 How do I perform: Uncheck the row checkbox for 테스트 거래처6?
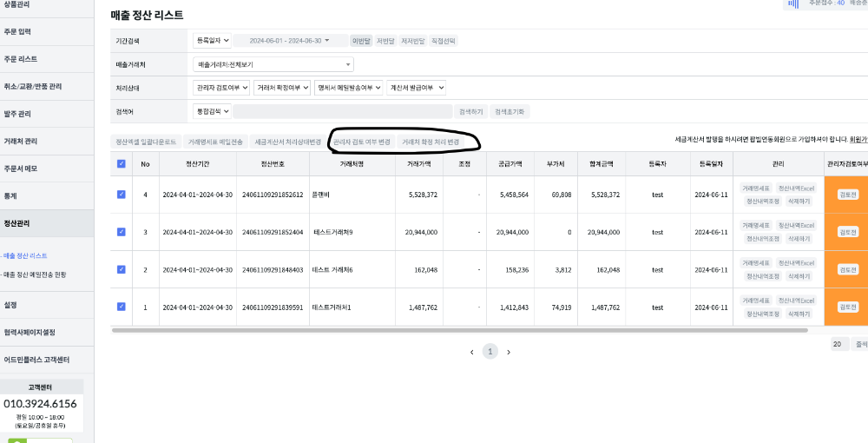pos(122,269)
